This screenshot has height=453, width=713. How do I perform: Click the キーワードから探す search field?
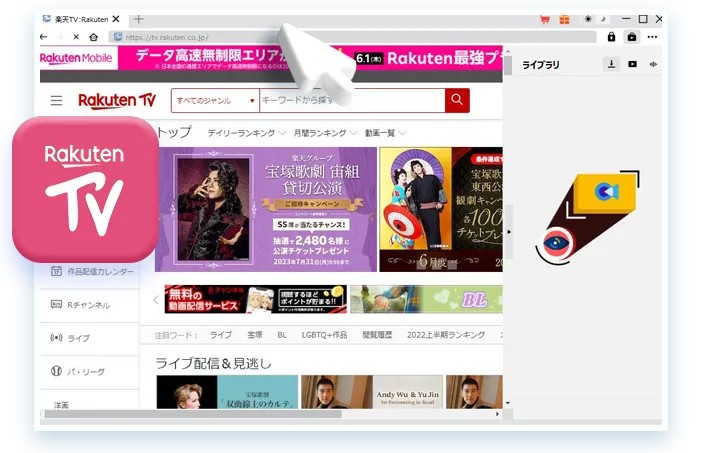tap(352, 101)
